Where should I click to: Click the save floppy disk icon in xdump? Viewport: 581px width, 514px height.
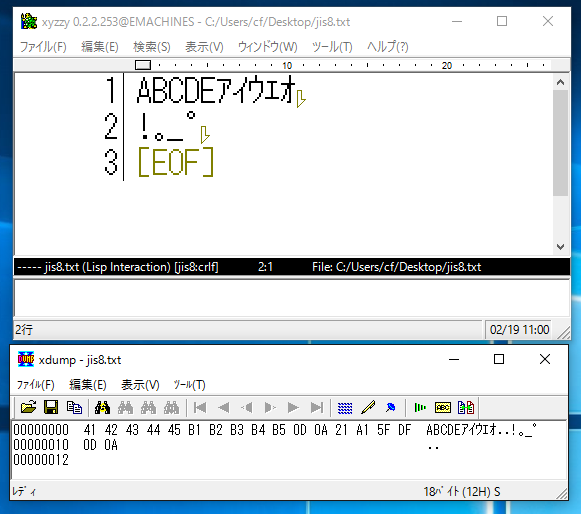(51, 407)
